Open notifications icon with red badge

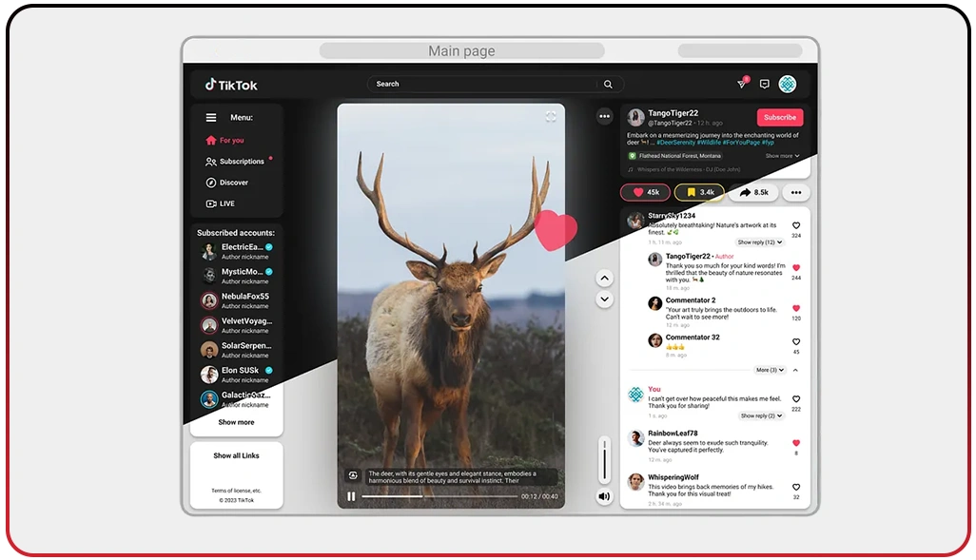click(742, 85)
